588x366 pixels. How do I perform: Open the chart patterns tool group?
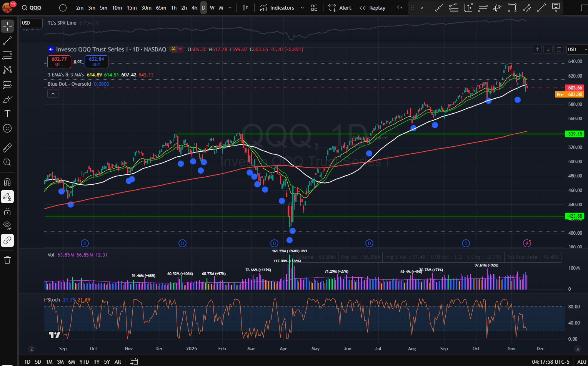[x=7, y=70]
